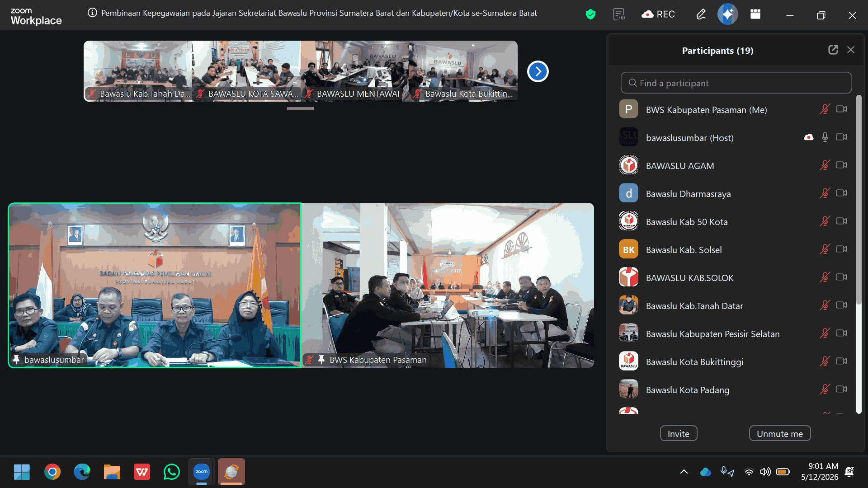Close the Participants panel
The width and height of the screenshot is (868, 488).
pyautogui.click(x=851, y=50)
